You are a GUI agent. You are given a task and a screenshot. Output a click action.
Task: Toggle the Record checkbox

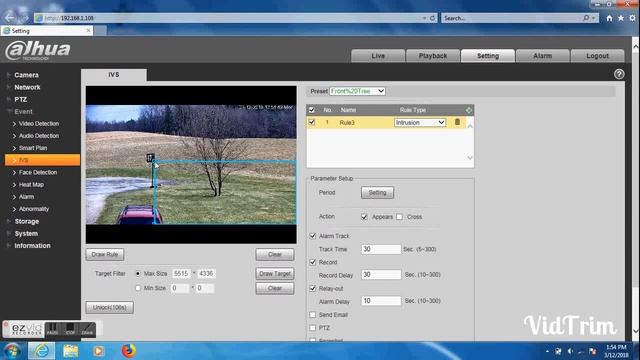pyautogui.click(x=313, y=262)
